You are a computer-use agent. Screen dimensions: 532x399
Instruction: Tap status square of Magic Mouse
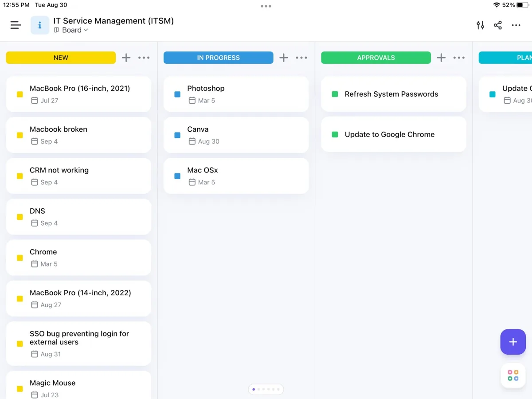[20, 389]
